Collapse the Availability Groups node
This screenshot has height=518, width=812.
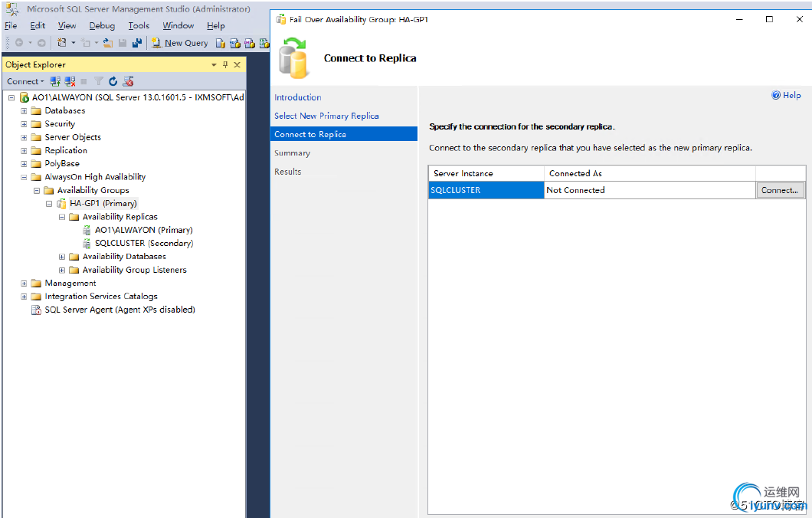[x=37, y=191]
